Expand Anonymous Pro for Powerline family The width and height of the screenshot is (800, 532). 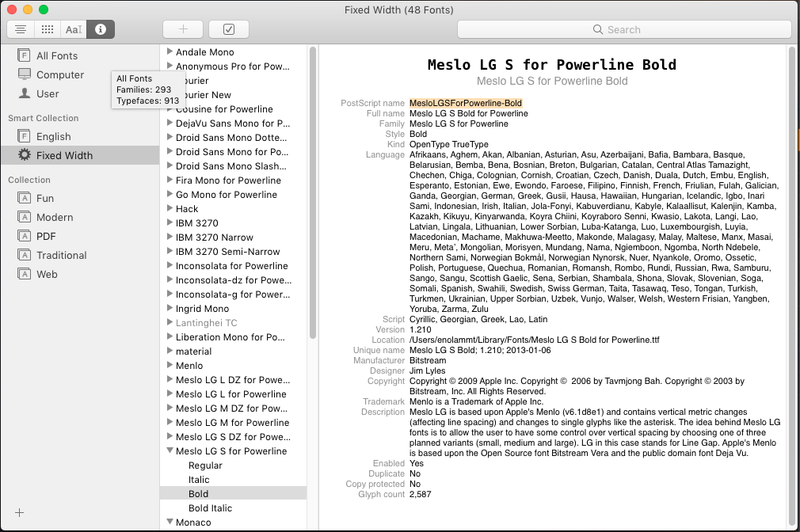(170, 65)
